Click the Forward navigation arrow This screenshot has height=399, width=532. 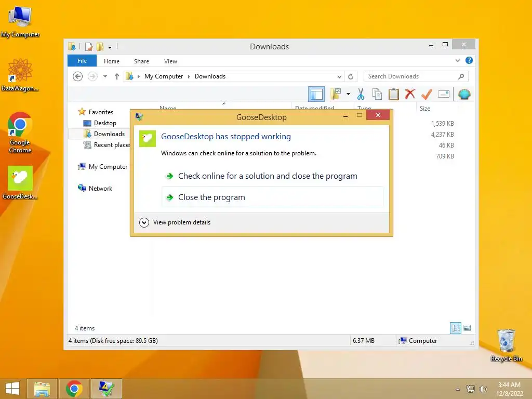click(92, 76)
